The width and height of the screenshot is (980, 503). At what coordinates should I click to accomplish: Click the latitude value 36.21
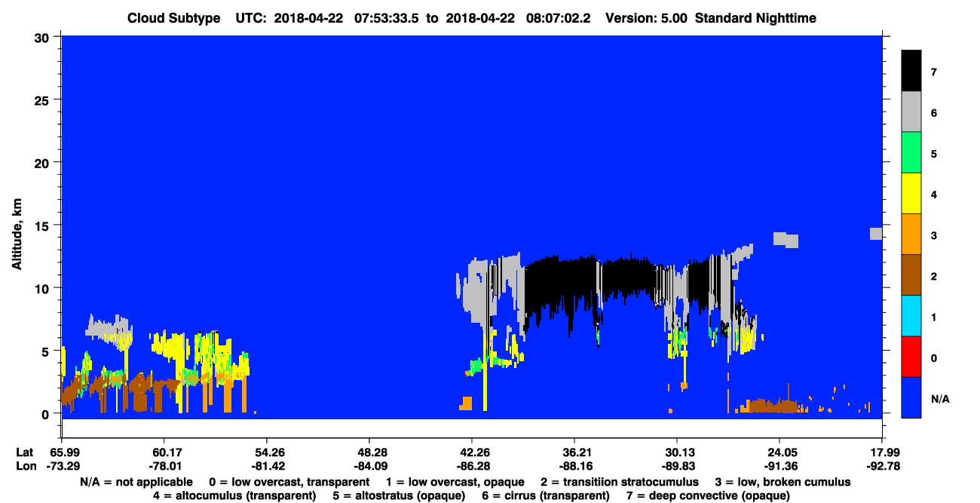pos(574,452)
